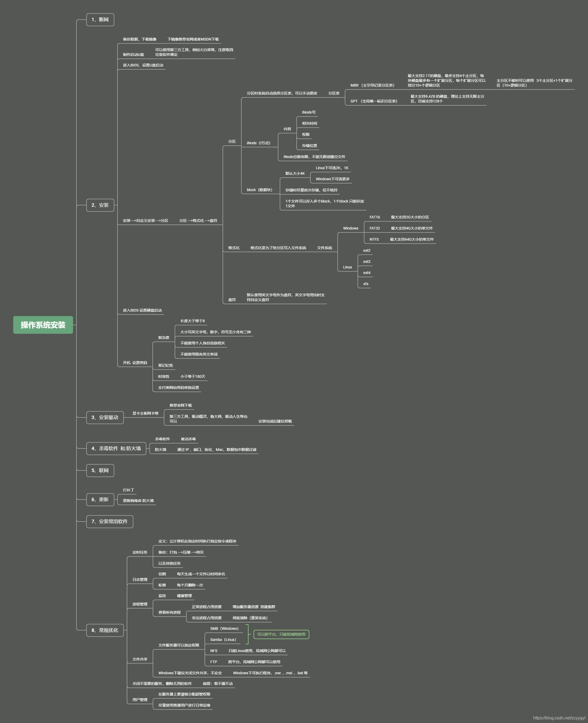Select the 进程管理 branch

click(x=139, y=604)
